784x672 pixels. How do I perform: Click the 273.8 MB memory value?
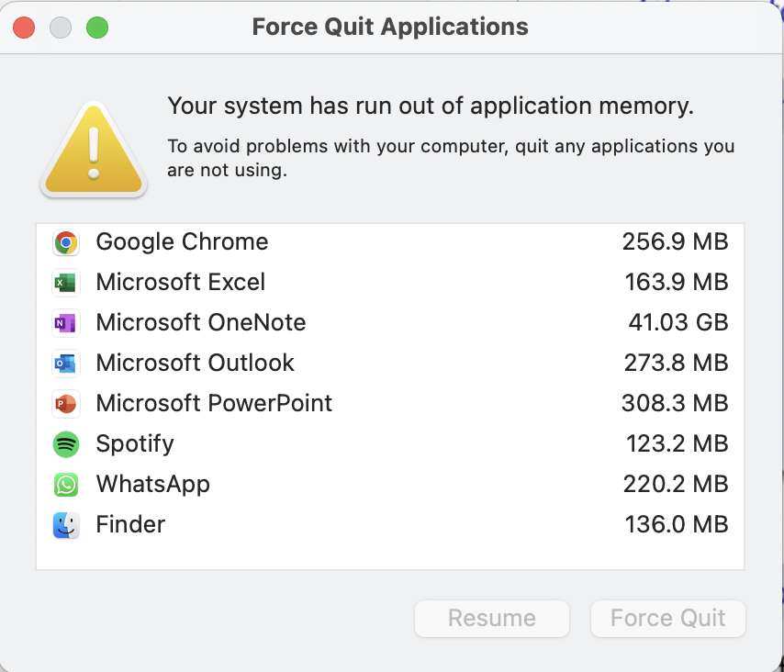(676, 363)
